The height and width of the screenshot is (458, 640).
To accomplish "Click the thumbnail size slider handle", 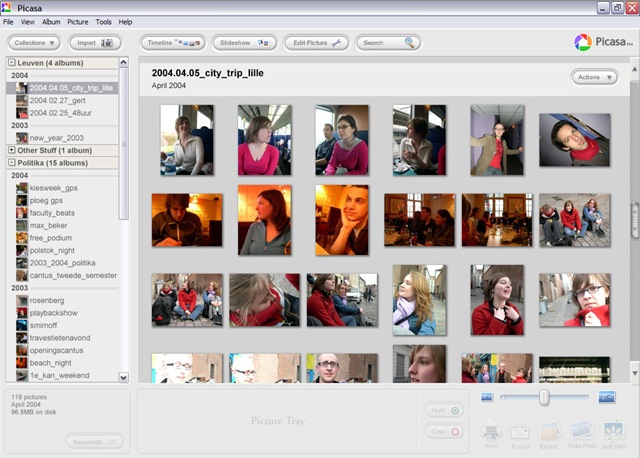I will (x=544, y=397).
